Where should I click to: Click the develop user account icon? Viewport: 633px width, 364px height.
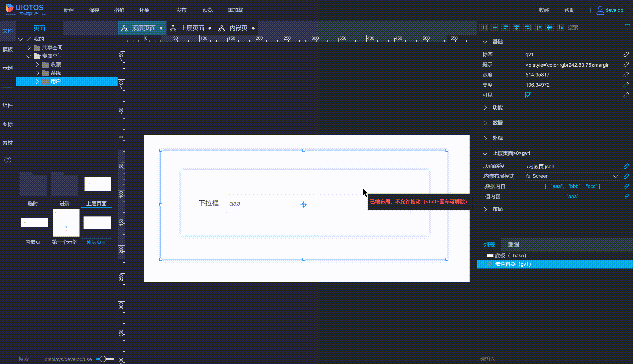(600, 10)
